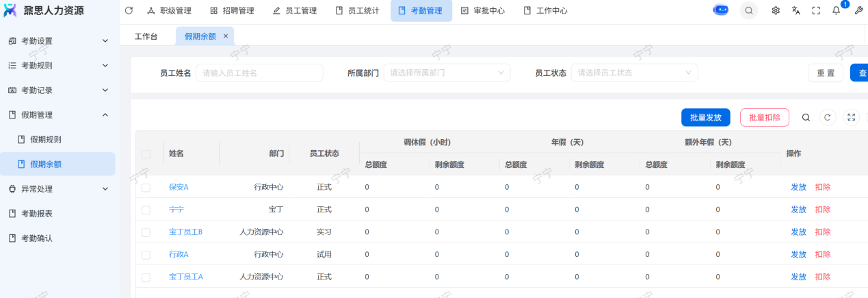Click the search magnifier in top header
Viewport: 868px width, 298px height.
point(749,10)
